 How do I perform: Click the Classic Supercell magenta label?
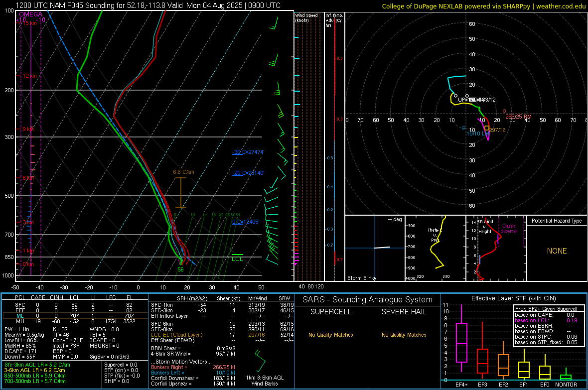[509, 229]
